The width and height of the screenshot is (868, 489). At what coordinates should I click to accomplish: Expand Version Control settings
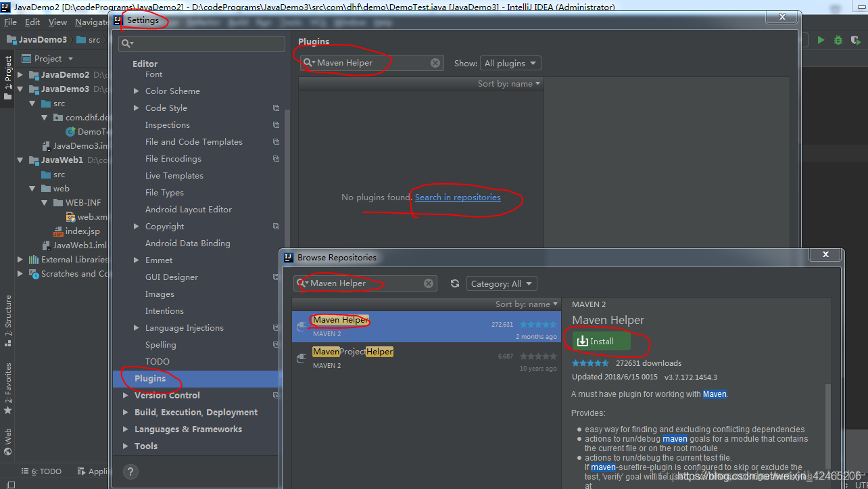126,396
